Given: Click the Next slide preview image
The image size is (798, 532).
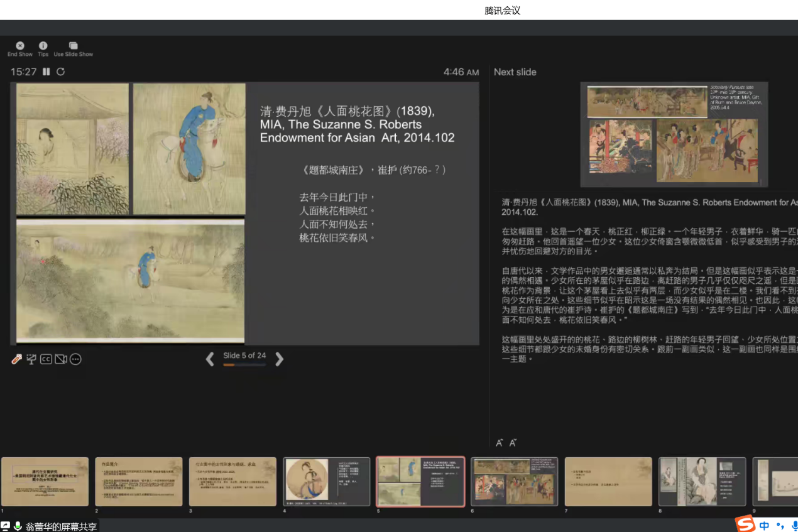Looking at the screenshot, I should [x=674, y=134].
